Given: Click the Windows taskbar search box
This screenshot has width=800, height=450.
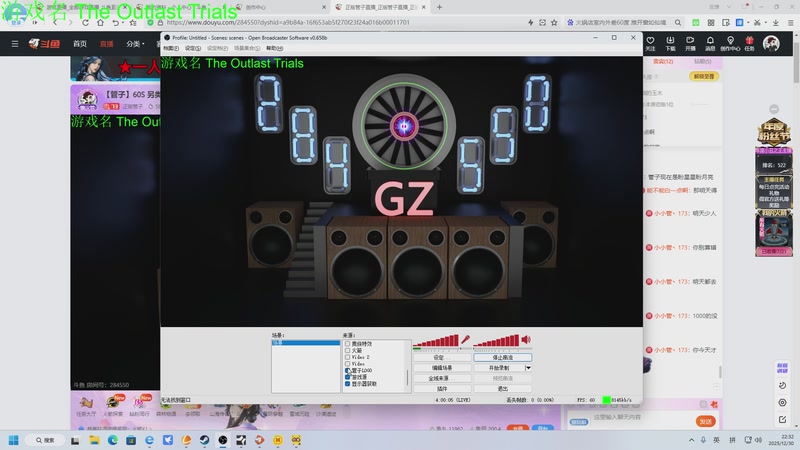Looking at the screenshot, I should click(x=45, y=440).
